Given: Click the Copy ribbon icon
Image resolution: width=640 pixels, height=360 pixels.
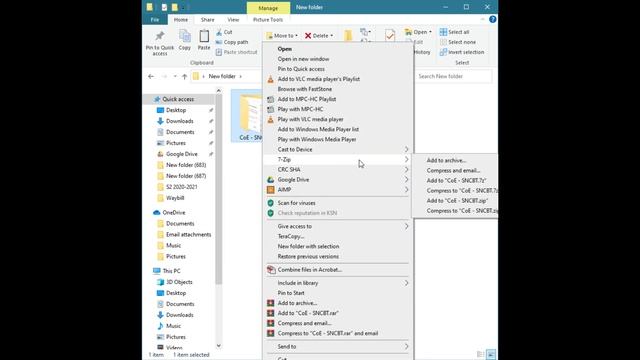Looking at the screenshot, I should [184, 40].
